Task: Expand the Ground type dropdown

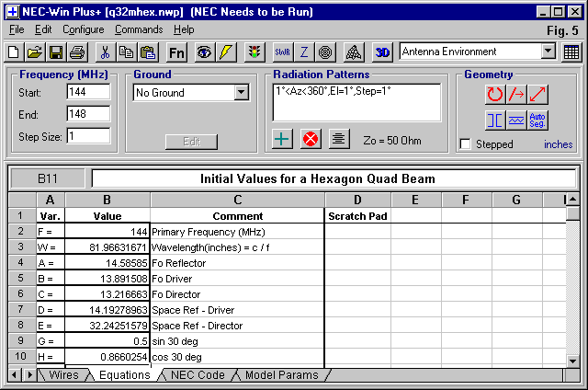Action: pos(242,93)
